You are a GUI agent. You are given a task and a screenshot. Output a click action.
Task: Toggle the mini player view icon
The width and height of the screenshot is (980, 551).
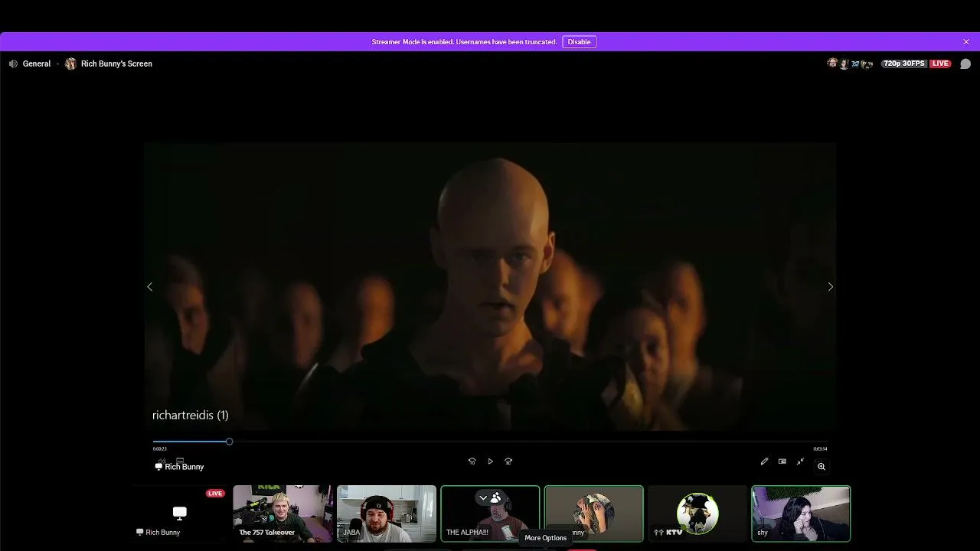(782, 461)
